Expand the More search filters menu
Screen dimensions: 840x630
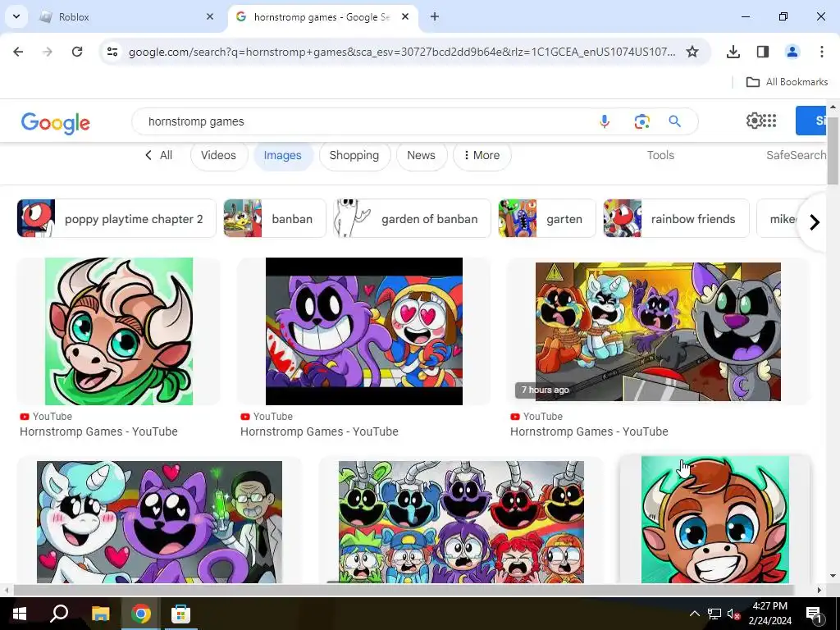click(482, 155)
